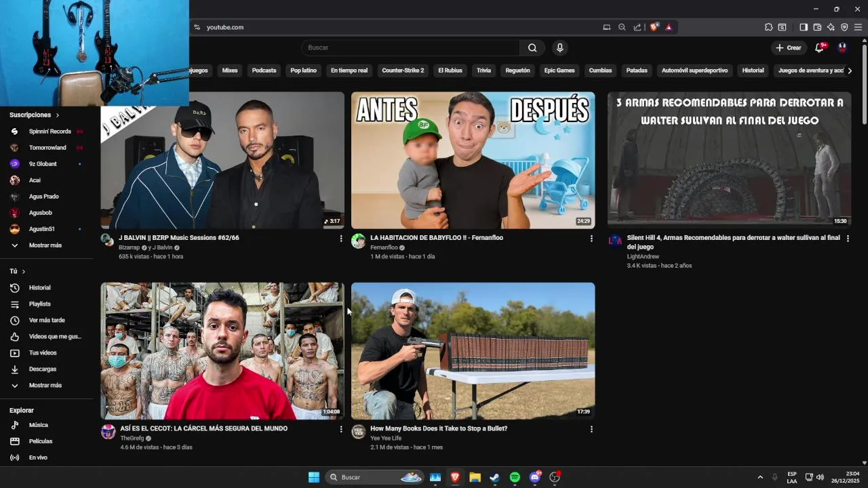Click the share page icon in address bar
Image resolution: width=868 pixels, height=488 pixels.
point(637,27)
